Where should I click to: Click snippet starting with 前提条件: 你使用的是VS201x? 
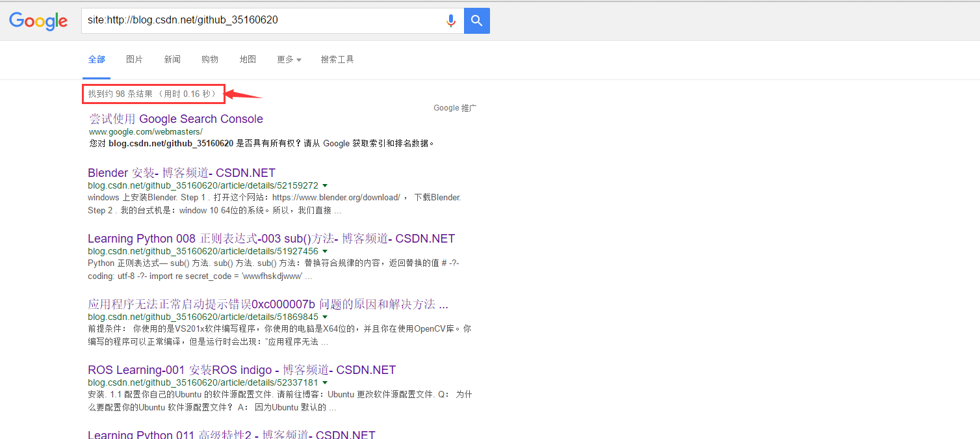tap(279, 335)
